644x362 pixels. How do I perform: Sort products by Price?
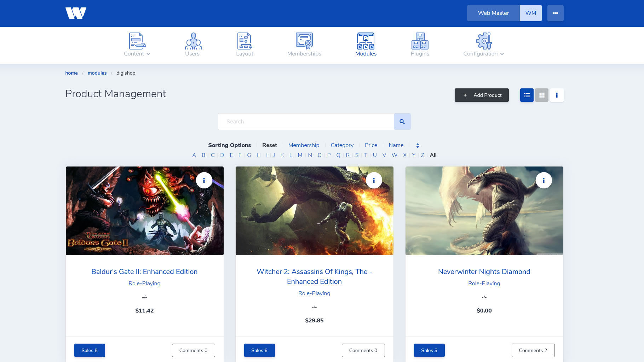click(x=371, y=145)
